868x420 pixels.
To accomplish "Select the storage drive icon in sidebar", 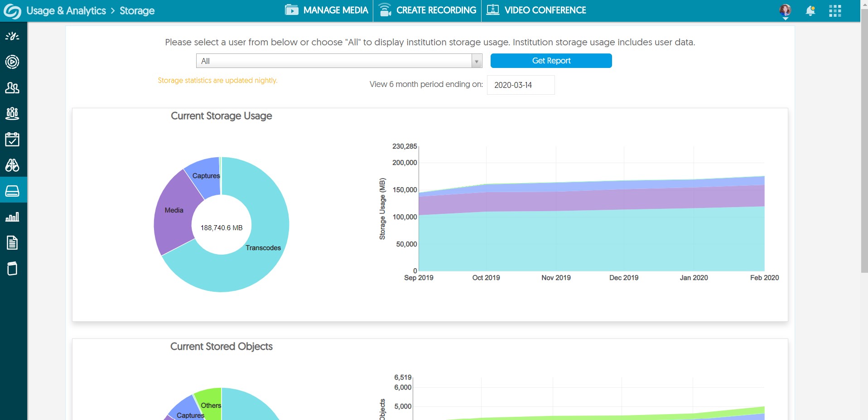I will pos(12,190).
